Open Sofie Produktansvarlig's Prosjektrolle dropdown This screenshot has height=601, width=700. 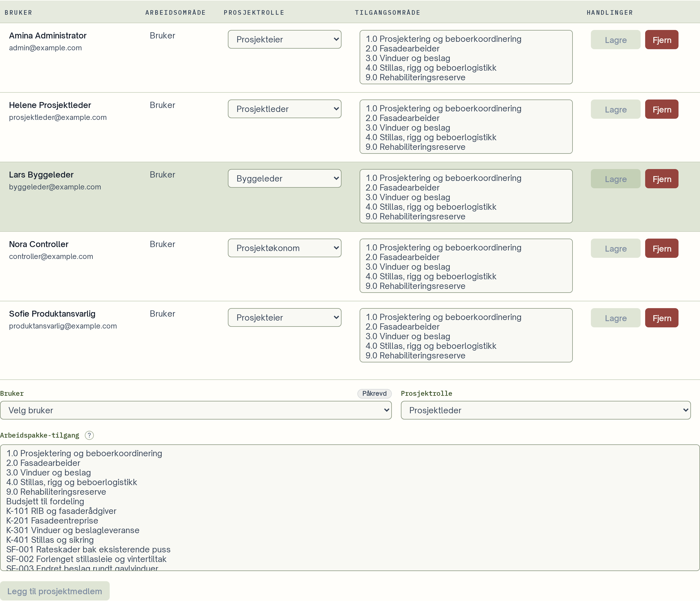[x=284, y=318]
